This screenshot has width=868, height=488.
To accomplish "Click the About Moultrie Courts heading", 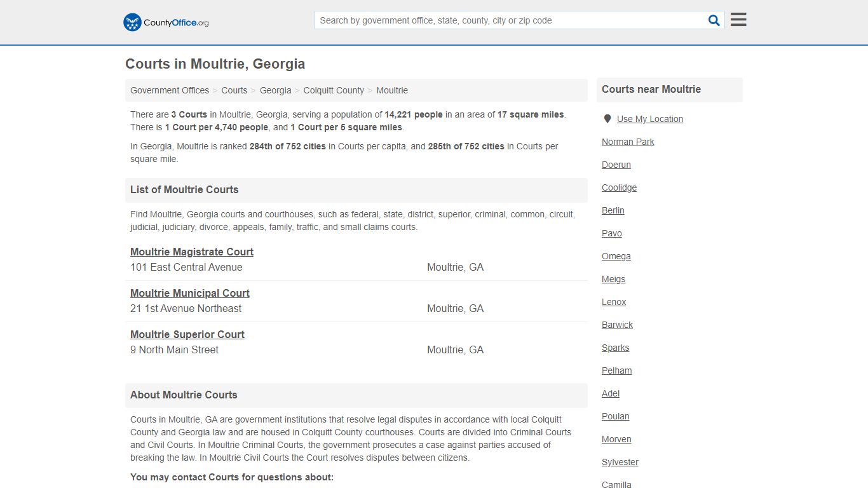I will pos(184,395).
